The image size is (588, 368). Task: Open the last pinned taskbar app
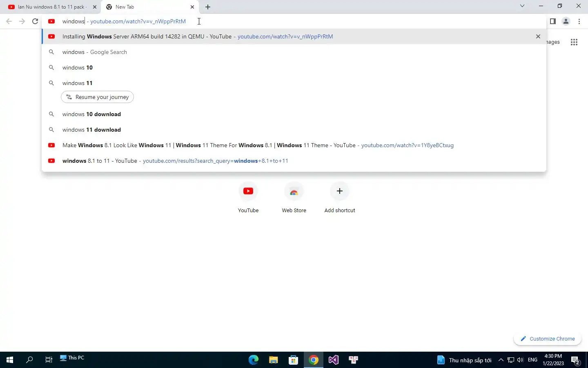[353, 360]
